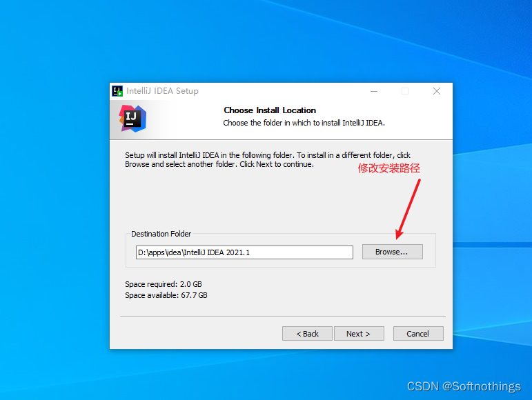Click the 'Choose Install Location' heading
The height and width of the screenshot is (400, 532).
coord(270,110)
